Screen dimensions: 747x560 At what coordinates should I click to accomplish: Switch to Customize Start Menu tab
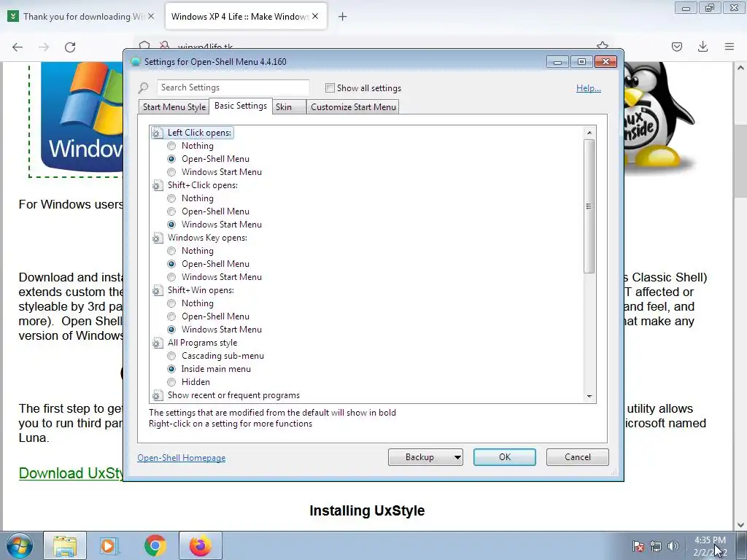point(353,107)
